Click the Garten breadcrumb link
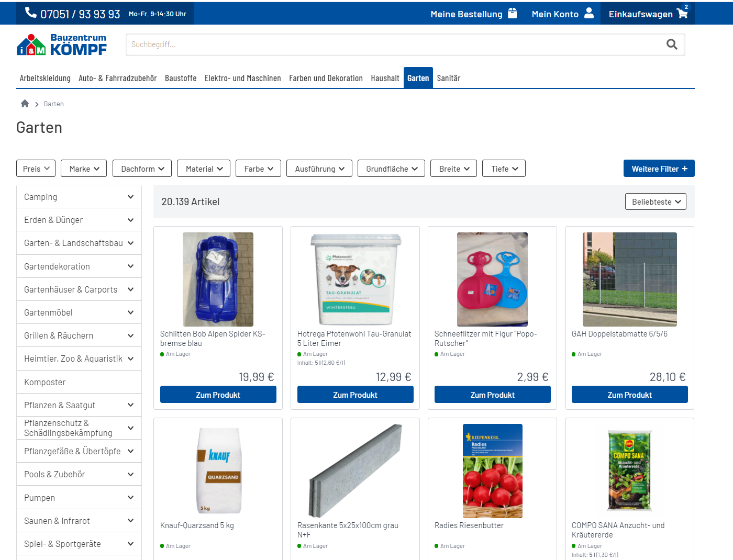The width and height of the screenshot is (733, 560). (53, 104)
